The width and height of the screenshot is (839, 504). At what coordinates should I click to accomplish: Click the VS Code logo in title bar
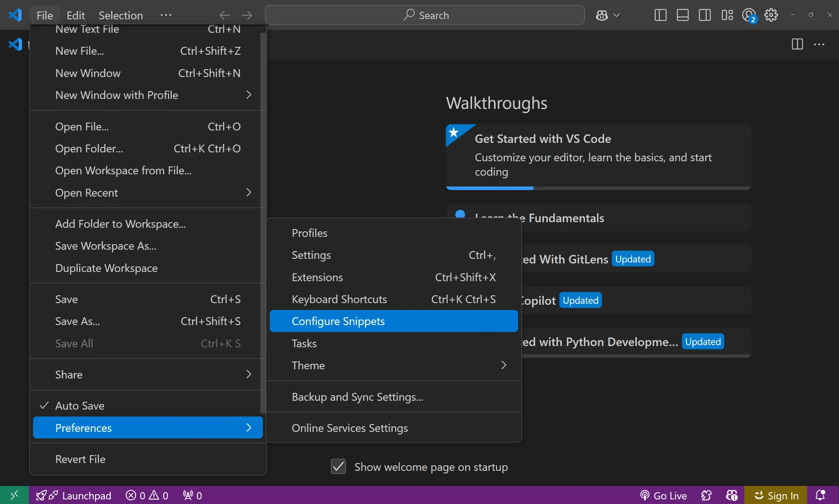tap(15, 15)
